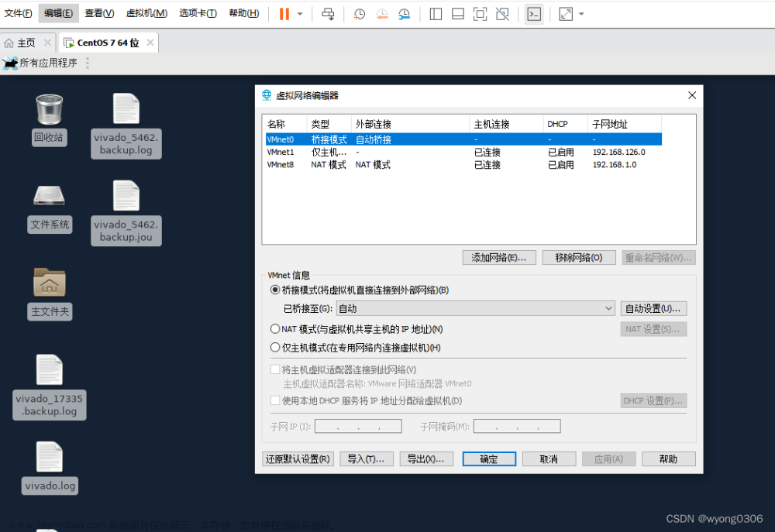Click the 主机连接 column header

(x=506, y=124)
